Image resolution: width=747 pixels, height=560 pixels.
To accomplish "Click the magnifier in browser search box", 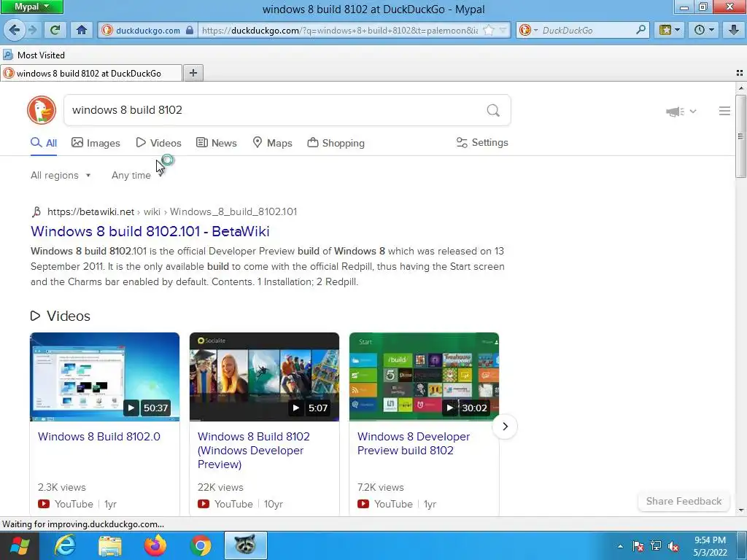I will (x=640, y=30).
